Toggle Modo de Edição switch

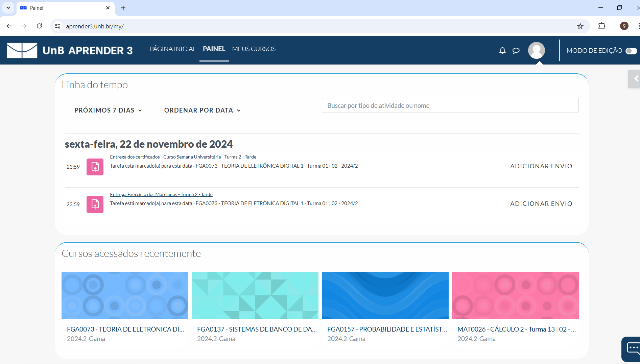631,51
